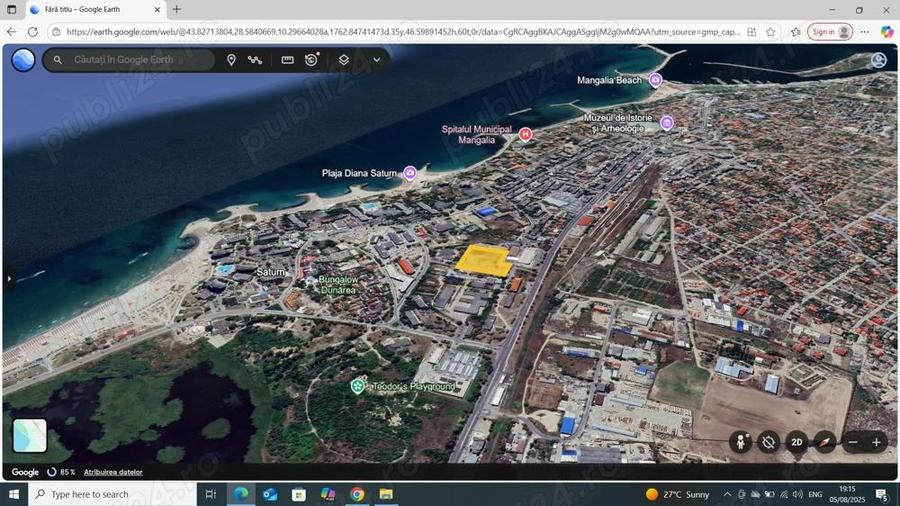Screen dimensions: 900x506
Task: Open the volume control in the tray
Action: point(798,494)
